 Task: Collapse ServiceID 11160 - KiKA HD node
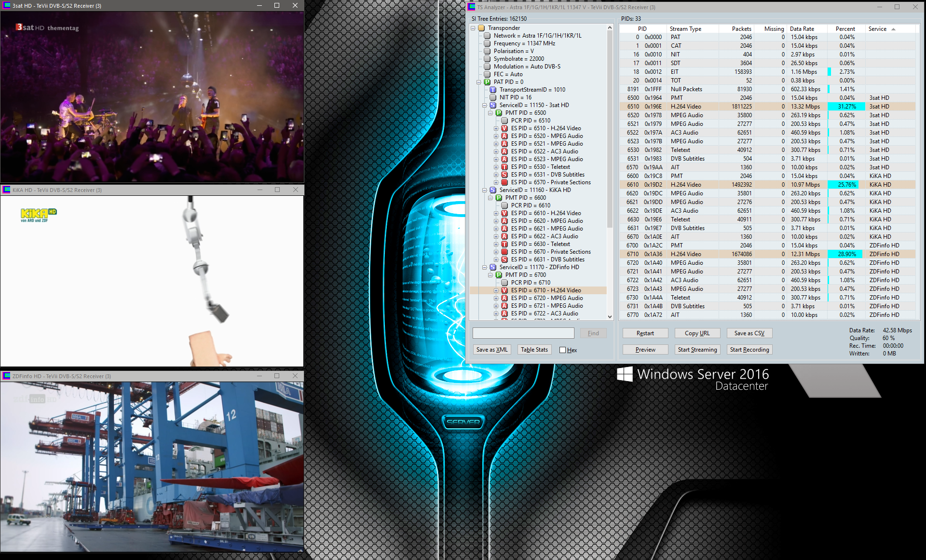click(x=485, y=190)
